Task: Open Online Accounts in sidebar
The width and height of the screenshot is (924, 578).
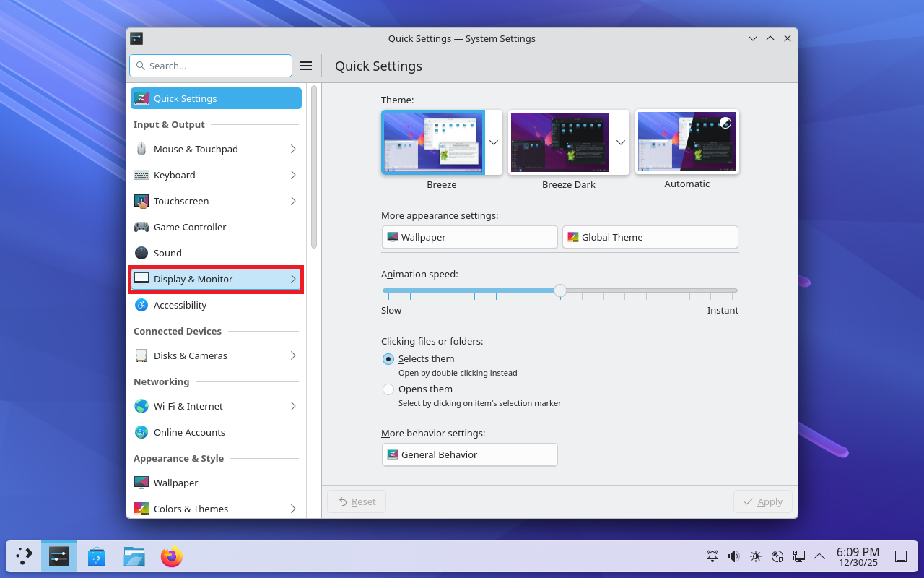Action: (x=189, y=432)
